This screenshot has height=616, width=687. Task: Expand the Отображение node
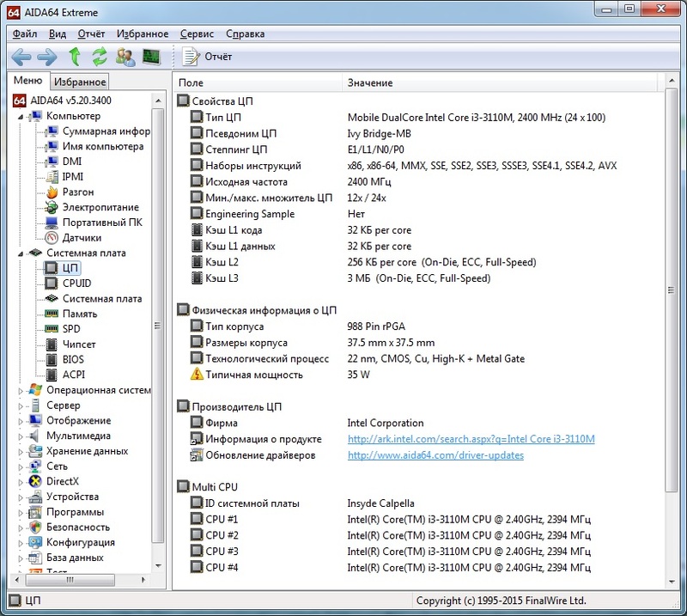click(x=21, y=421)
